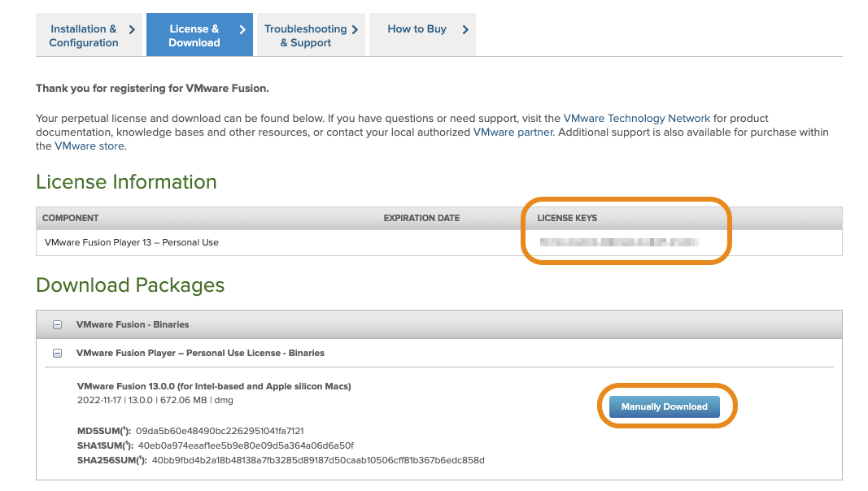Click the chevron next to Troubleshooting & Support
The image size is (868, 491).
click(x=355, y=29)
